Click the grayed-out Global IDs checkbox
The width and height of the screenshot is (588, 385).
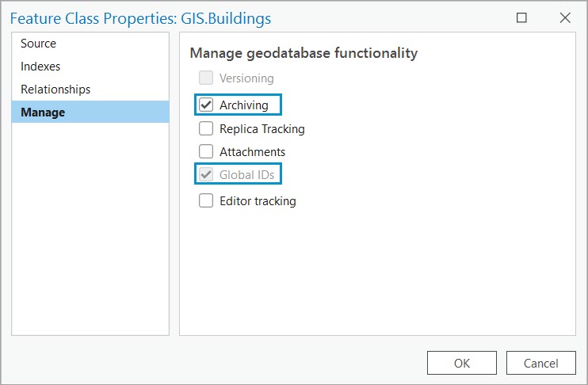(206, 174)
